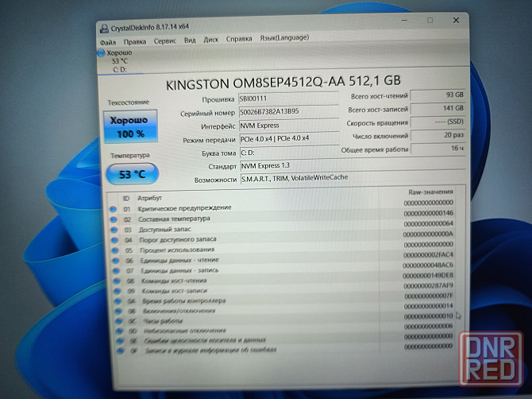Click the Буква тома field C: D:

coord(290,153)
